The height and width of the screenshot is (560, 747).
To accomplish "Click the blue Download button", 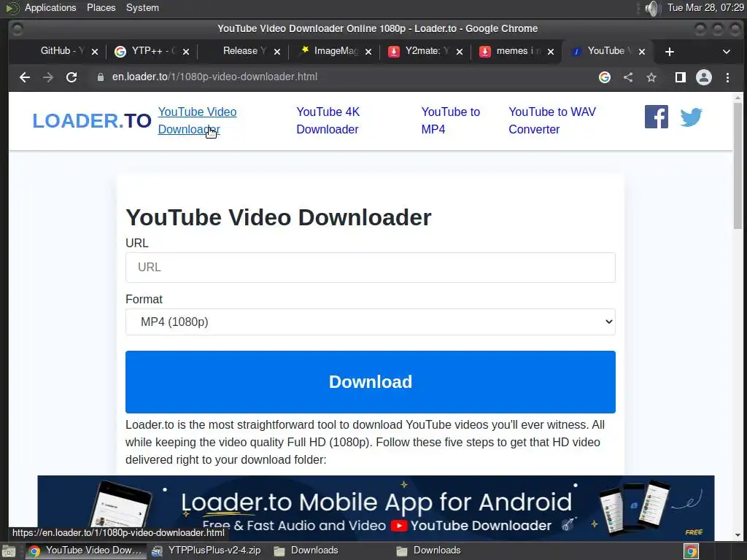I will 370,382.
